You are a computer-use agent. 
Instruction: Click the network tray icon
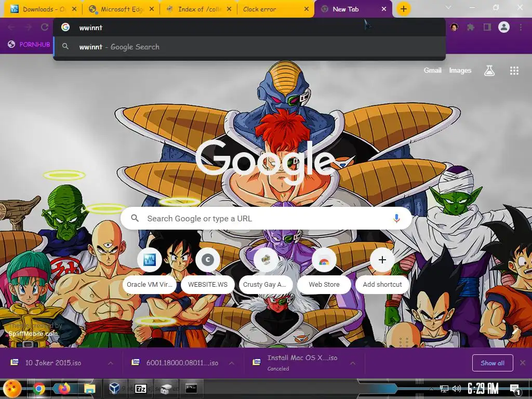point(444,389)
